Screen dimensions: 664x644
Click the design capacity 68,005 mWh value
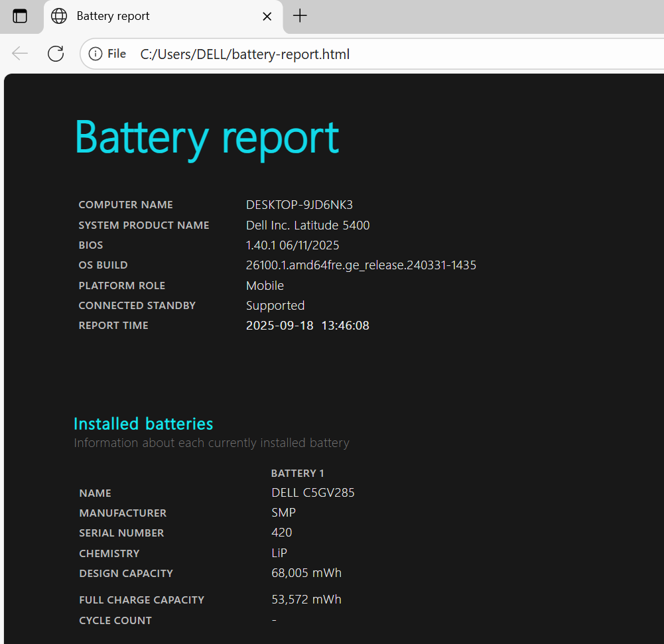click(x=306, y=573)
